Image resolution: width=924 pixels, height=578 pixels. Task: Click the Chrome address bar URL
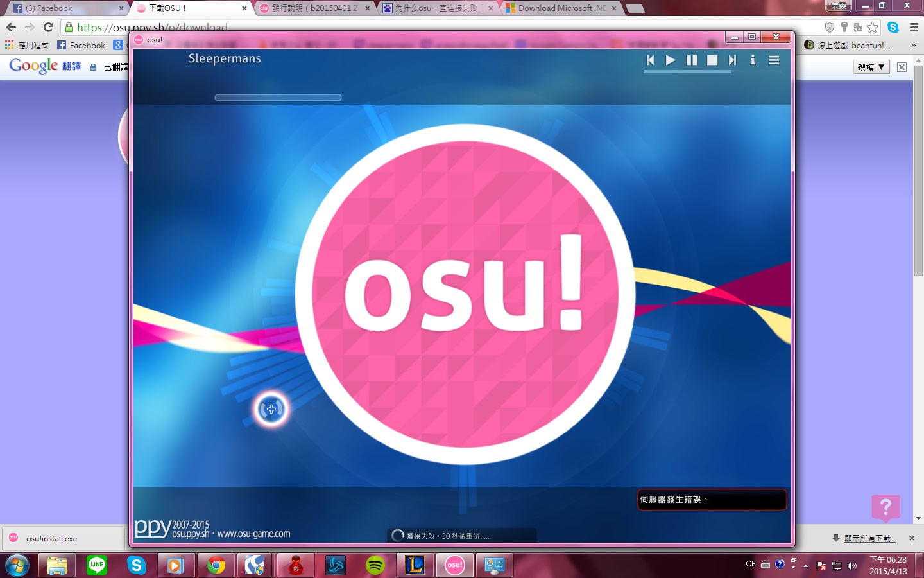click(152, 28)
